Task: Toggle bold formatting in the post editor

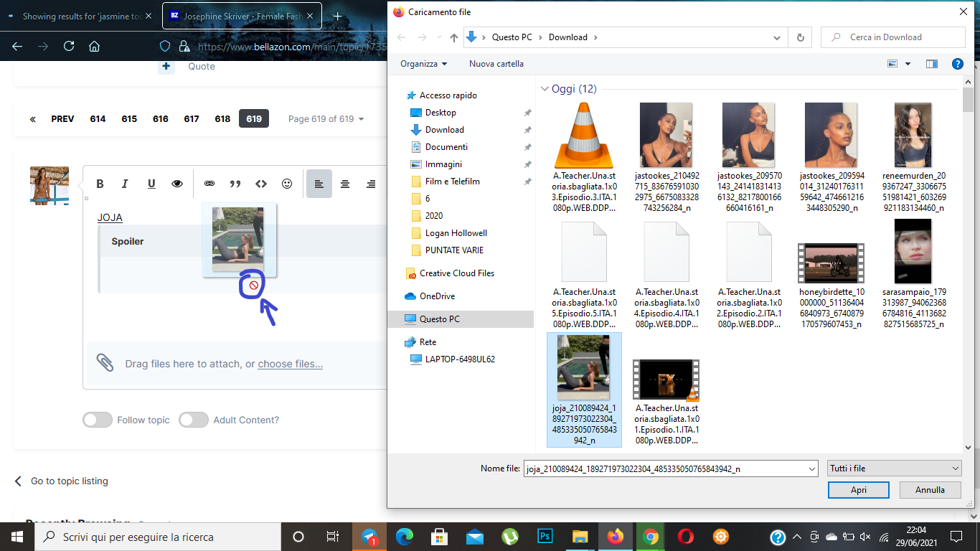Action: [x=100, y=184]
